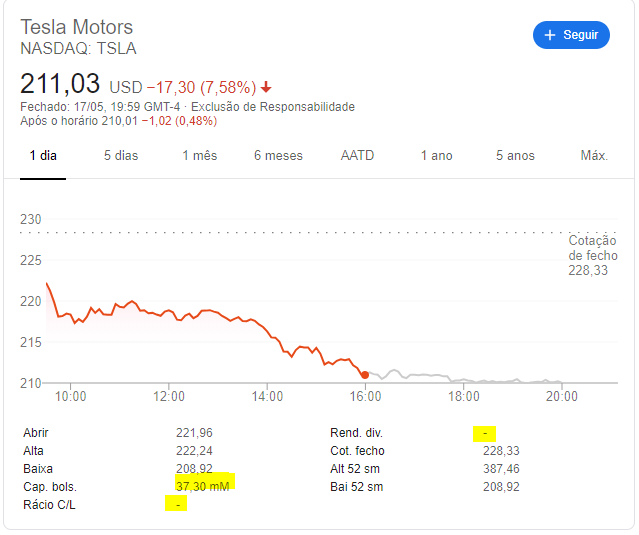Open the 1 mês chart range
This screenshot has height=535, width=639.
199,156
